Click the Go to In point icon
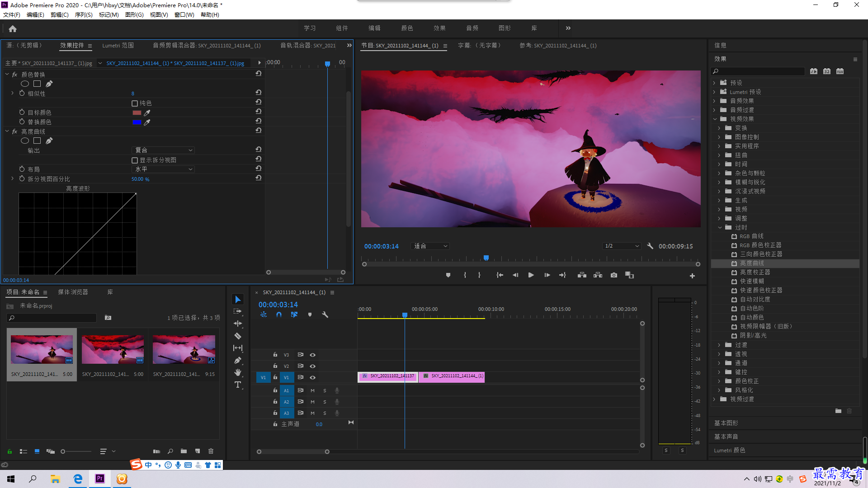The width and height of the screenshot is (868, 488). click(x=500, y=275)
